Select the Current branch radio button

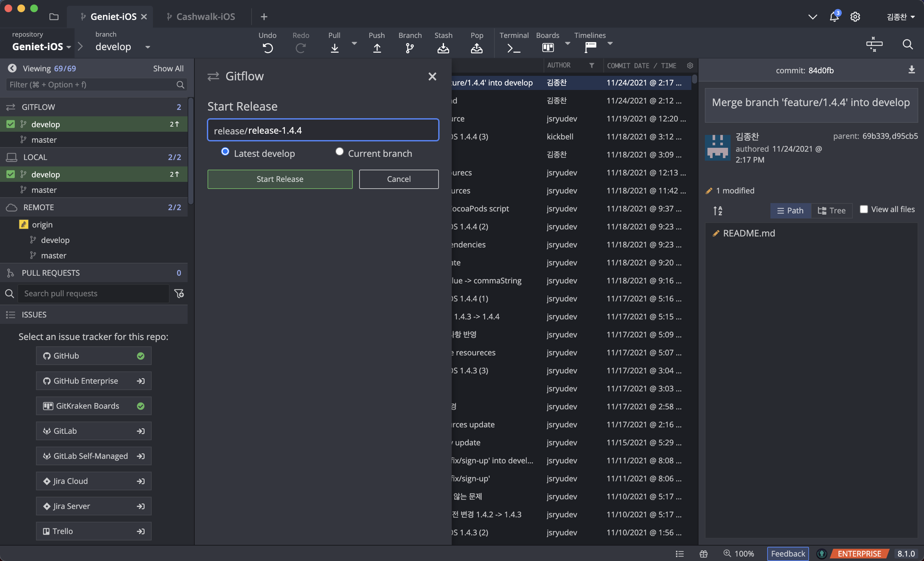(339, 152)
